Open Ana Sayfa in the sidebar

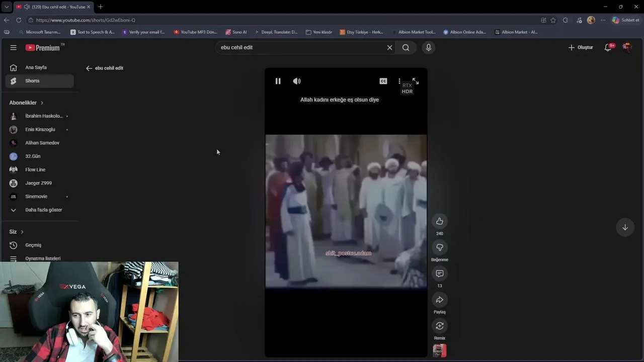pos(39,67)
